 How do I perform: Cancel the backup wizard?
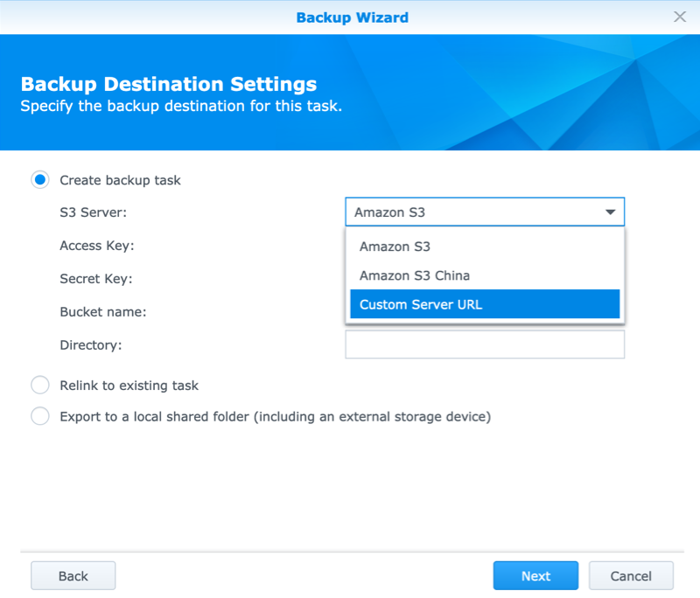pos(631,576)
